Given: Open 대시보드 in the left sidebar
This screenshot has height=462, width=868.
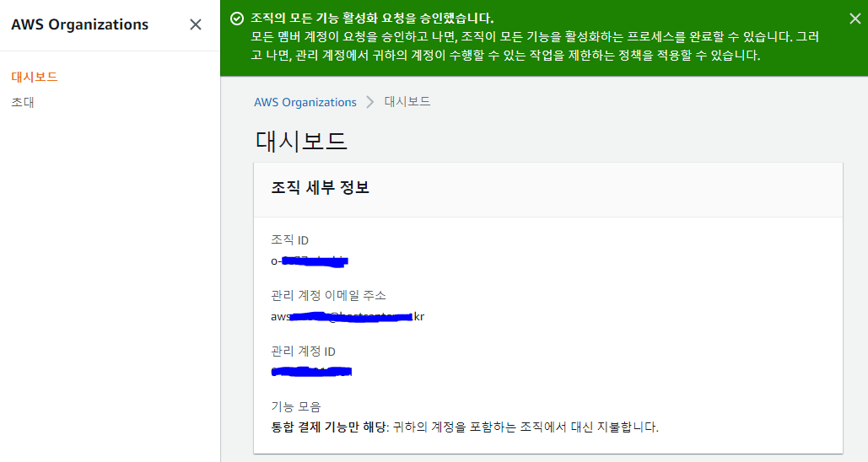Looking at the screenshot, I should (x=35, y=77).
